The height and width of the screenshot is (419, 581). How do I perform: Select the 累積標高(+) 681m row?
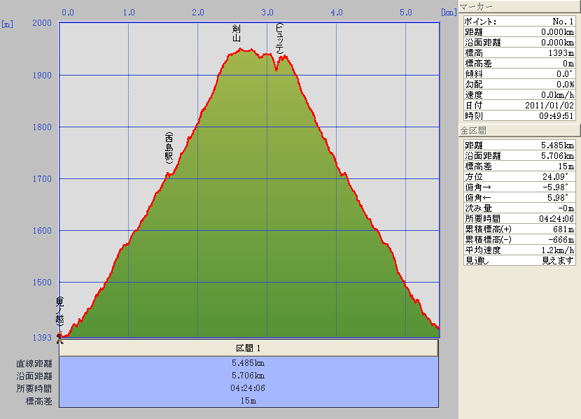[x=519, y=229]
